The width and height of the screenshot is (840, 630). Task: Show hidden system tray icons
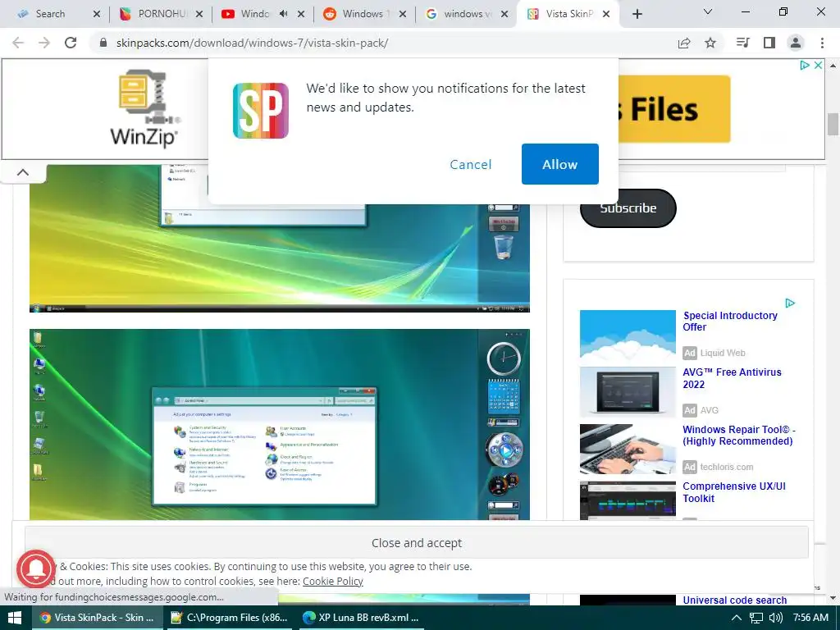pos(737,618)
